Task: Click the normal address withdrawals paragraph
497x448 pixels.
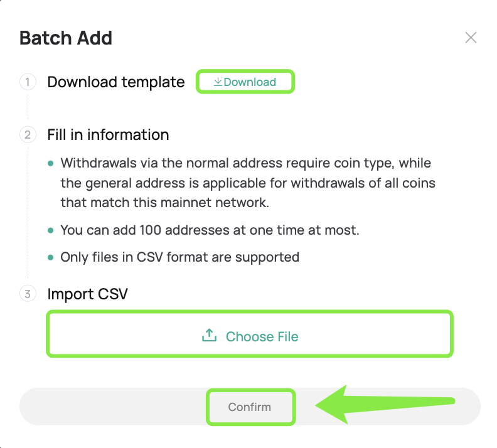Action: [247, 183]
